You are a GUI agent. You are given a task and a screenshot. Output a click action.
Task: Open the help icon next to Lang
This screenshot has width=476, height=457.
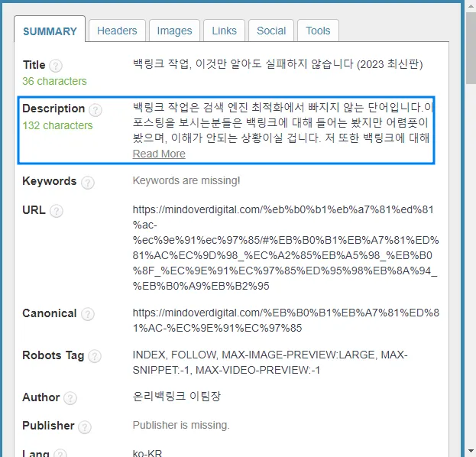coord(60,454)
